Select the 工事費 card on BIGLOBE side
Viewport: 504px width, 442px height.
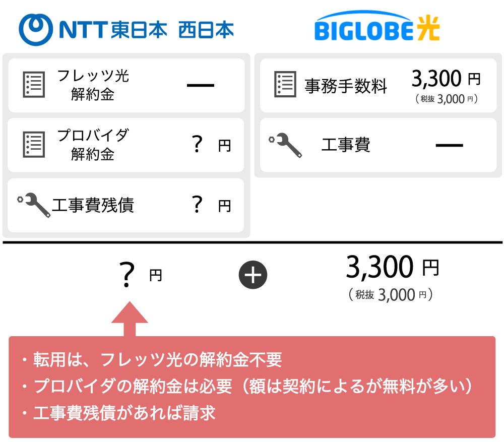(378, 145)
